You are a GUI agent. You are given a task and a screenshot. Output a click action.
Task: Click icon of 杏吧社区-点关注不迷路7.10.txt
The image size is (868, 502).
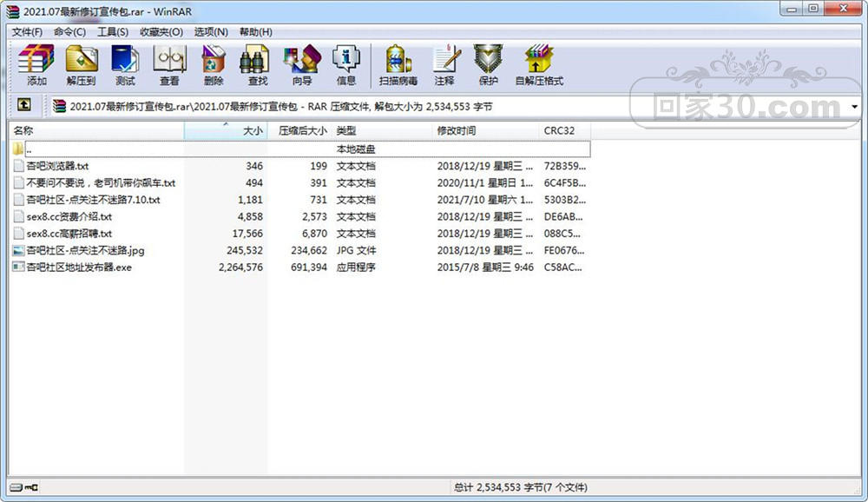click(x=18, y=200)
